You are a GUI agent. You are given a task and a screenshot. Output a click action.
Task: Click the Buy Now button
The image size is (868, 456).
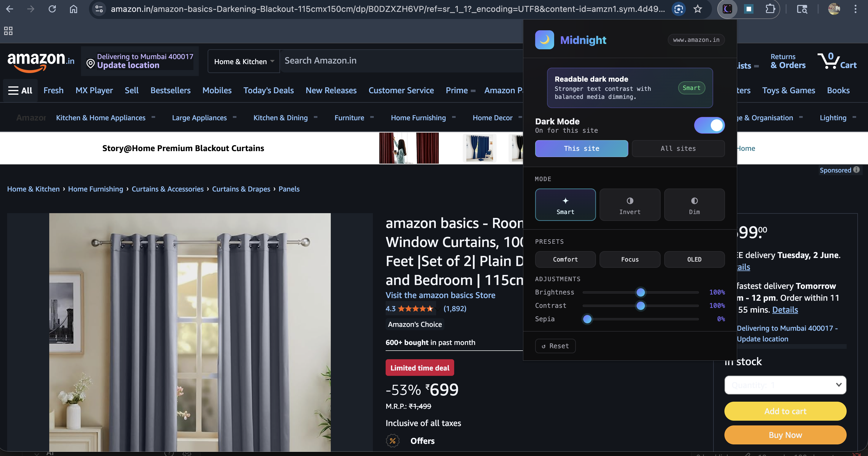(x=785, y=435)
